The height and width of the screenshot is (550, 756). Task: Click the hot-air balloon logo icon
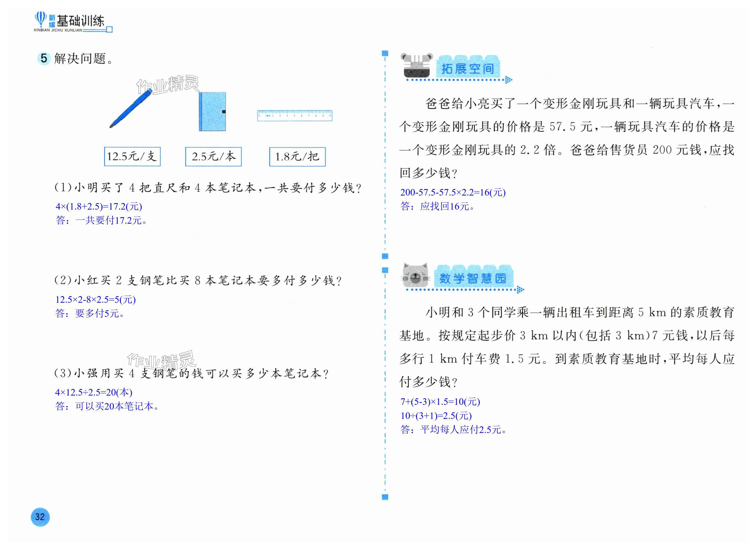40,19
